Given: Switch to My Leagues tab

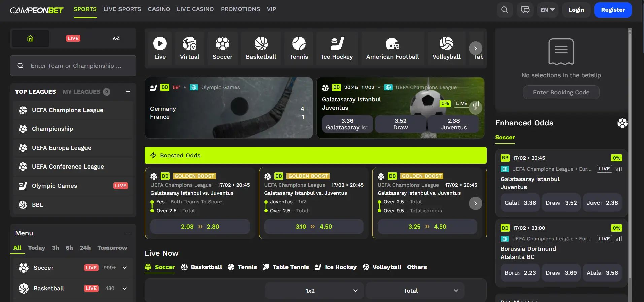Looking at the screenshot, I should 86,92.
